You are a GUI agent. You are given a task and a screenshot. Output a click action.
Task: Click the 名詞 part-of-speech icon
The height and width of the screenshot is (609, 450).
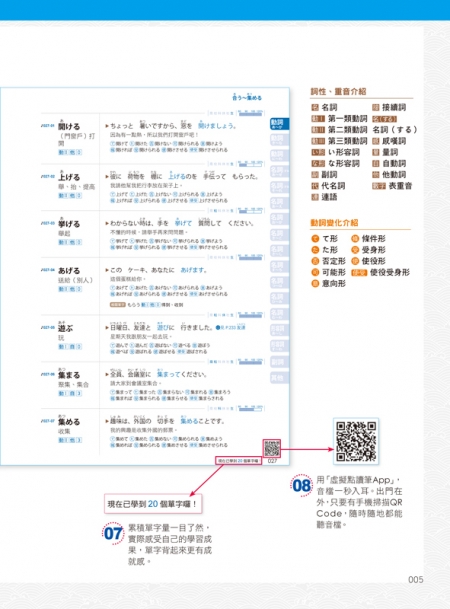coord(314,108)
